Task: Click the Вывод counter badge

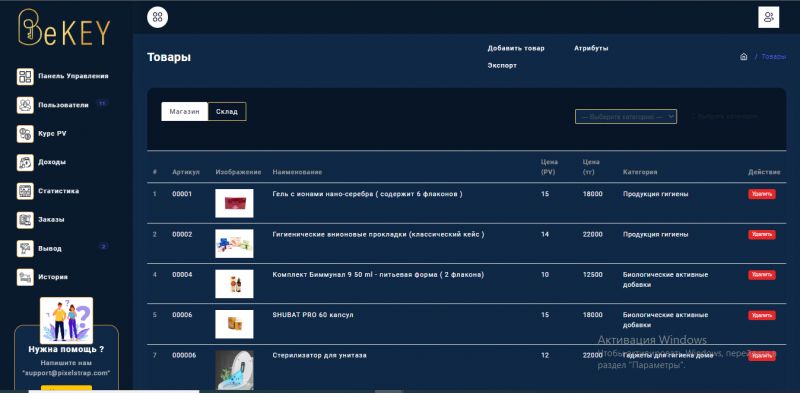Action: 103,247
